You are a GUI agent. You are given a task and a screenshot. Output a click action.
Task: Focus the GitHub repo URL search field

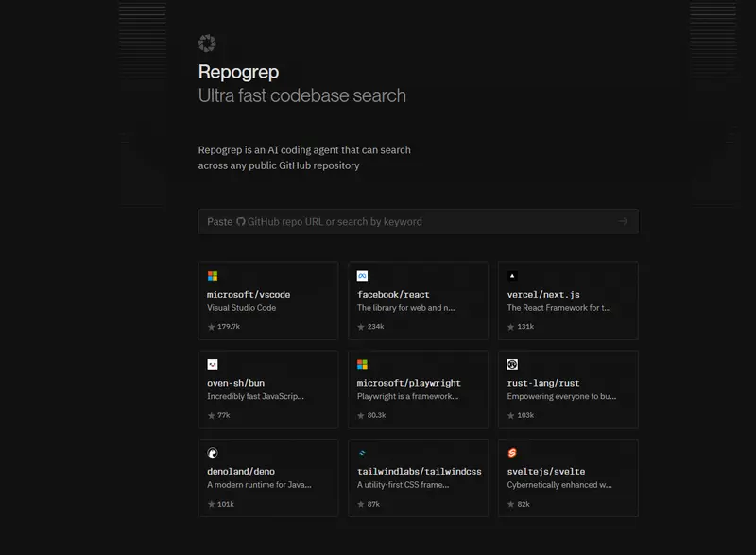pos(406,221)
